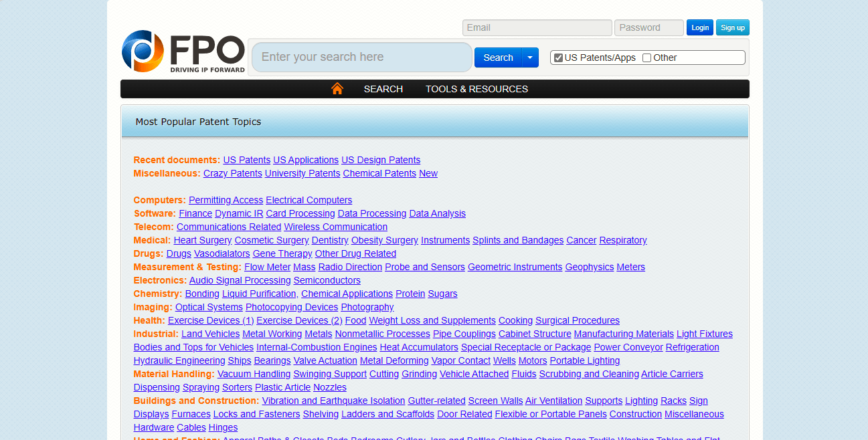Screen dimensions: 868x440
Task: Click the main search text box
Action: (x=362, y=57)
